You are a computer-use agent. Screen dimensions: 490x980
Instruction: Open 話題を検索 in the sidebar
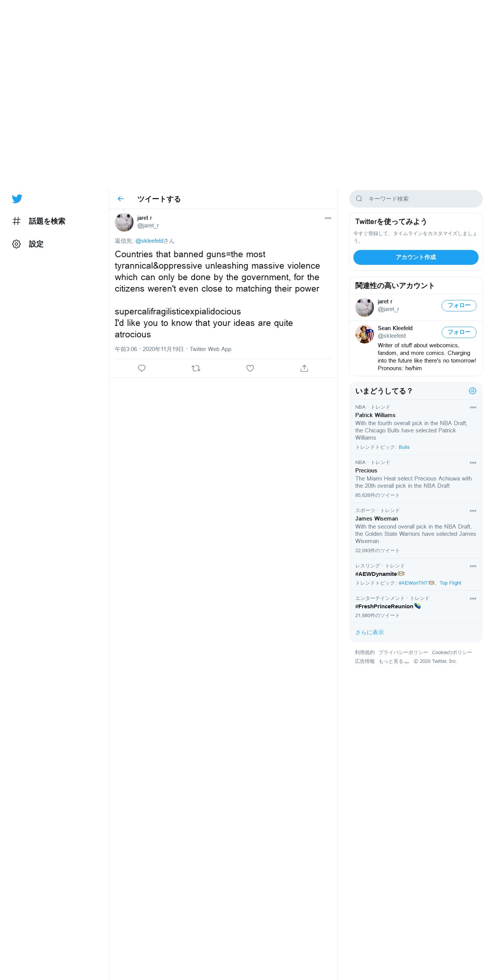39,221
